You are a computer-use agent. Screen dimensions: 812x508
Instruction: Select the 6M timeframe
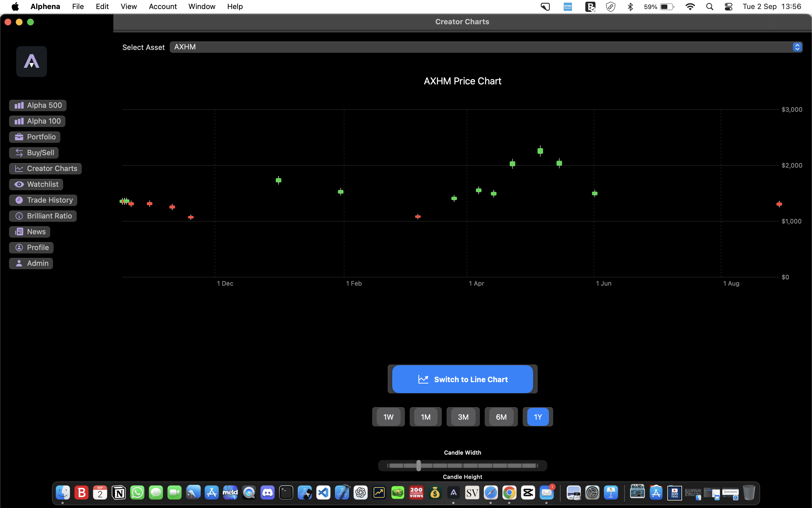(501, 417)
